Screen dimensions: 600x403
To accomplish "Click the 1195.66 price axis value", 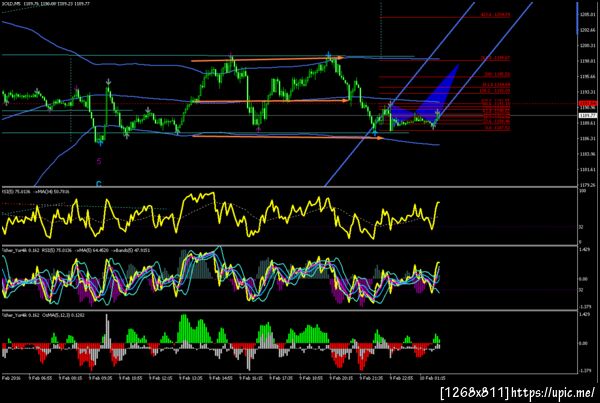I will tap(587, 77).
